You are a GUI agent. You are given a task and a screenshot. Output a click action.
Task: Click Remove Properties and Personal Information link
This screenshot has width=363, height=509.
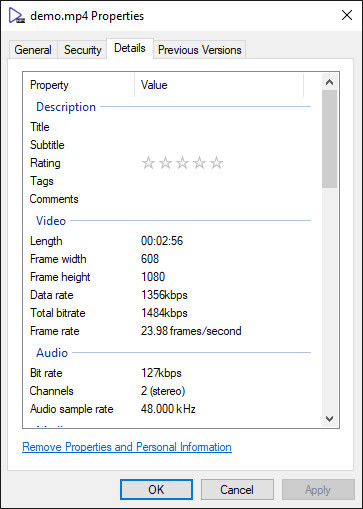pos(127,447)
